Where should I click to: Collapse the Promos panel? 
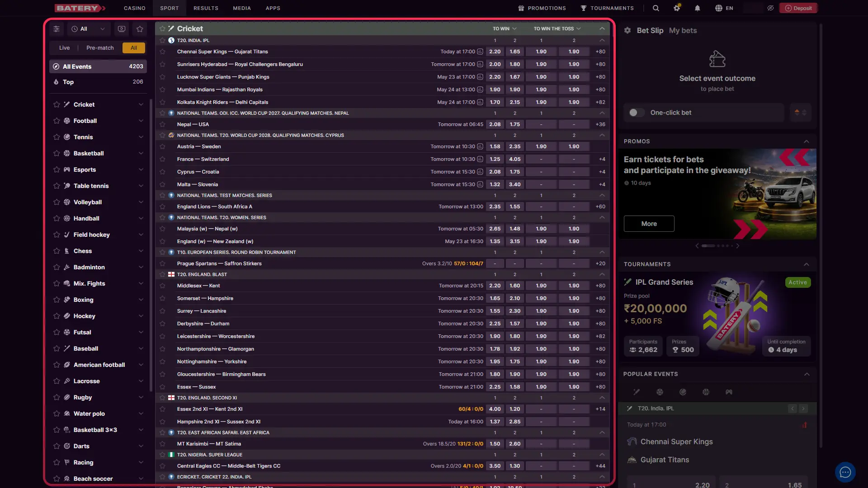coord(807,141)
